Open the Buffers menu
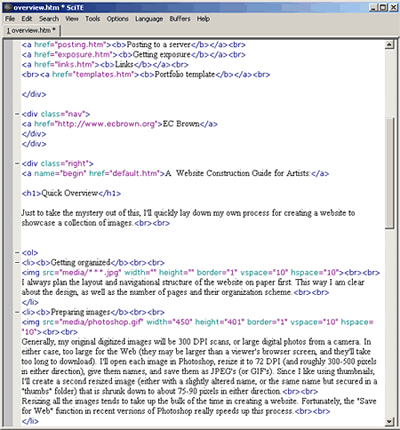This screenshot has width=400, height=430. [x=180, y=19]
